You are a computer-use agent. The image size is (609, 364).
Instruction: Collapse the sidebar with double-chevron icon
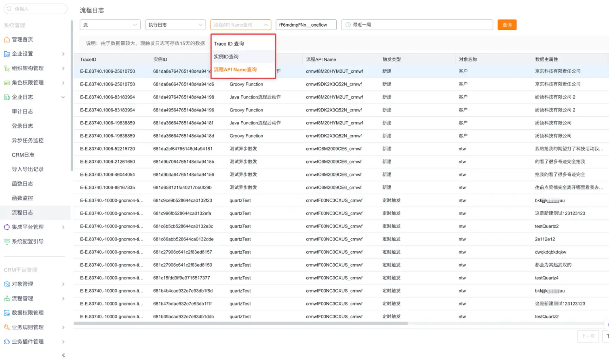(x=63, y=355)
